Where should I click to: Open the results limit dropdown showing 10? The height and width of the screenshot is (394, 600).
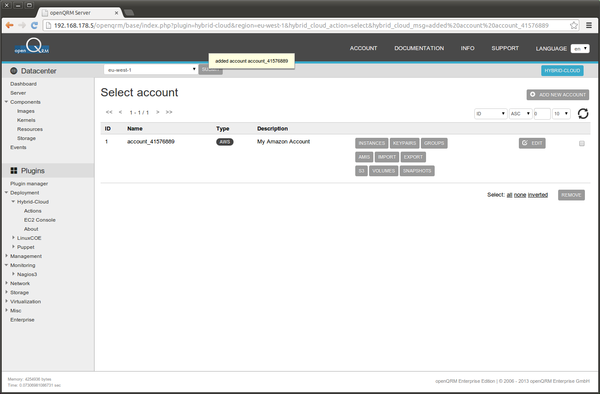pos(561,114)
